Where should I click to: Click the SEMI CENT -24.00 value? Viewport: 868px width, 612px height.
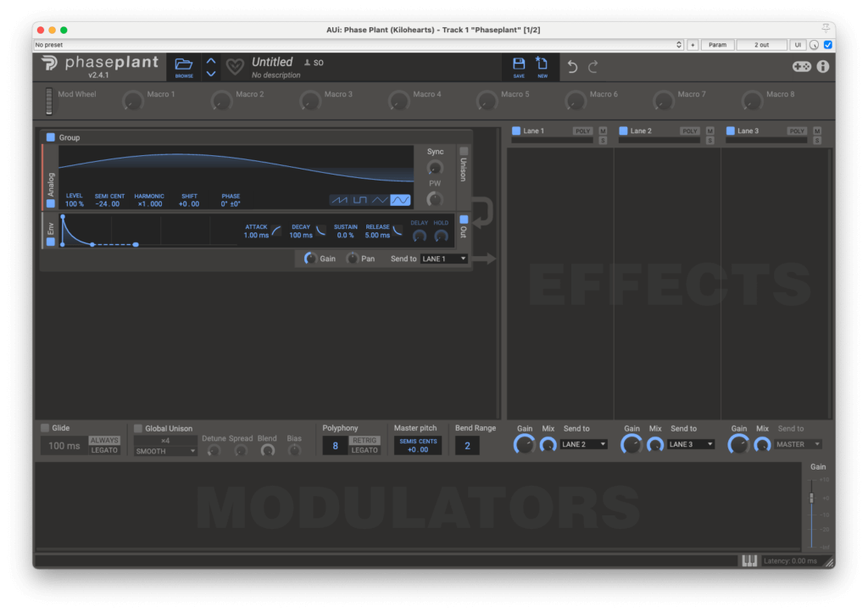(108, 204)
